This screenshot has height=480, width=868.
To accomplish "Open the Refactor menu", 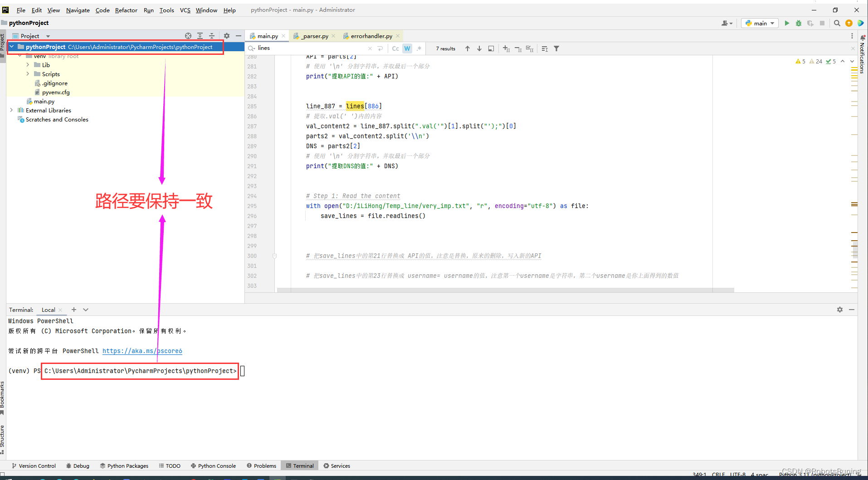I will coord(126,10).
